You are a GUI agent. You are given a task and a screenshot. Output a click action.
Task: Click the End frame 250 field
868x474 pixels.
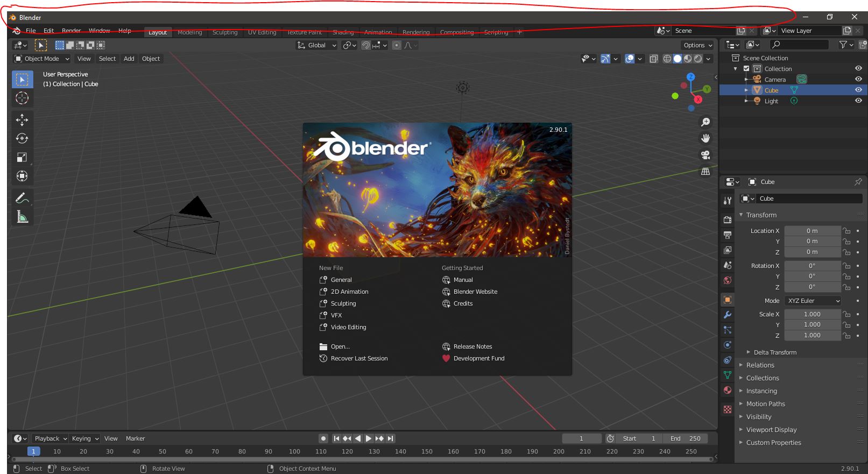coord(685,438)
